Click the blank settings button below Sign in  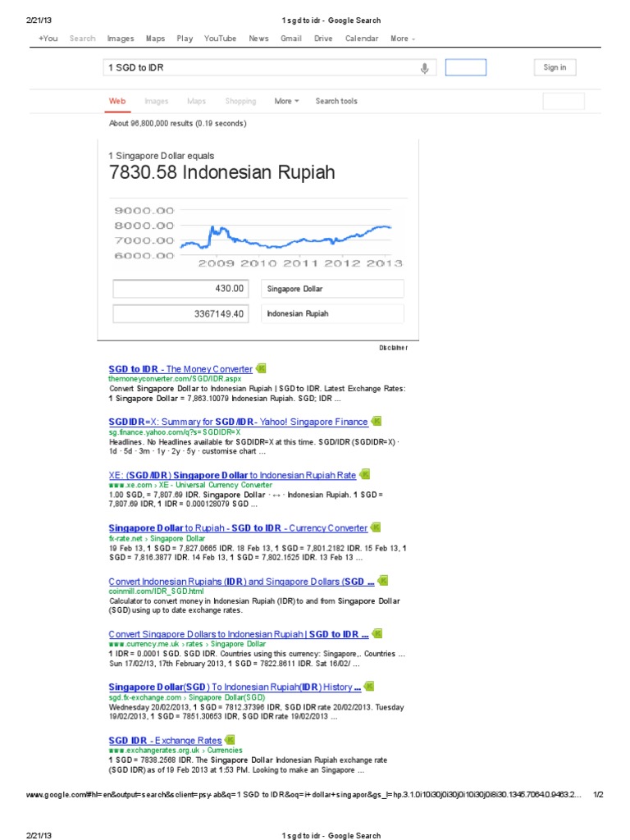pyautogui.click(x=564, y=101)
